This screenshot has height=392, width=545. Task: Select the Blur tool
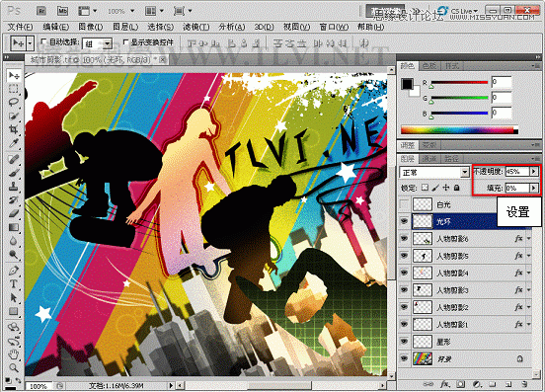(14, 241)
